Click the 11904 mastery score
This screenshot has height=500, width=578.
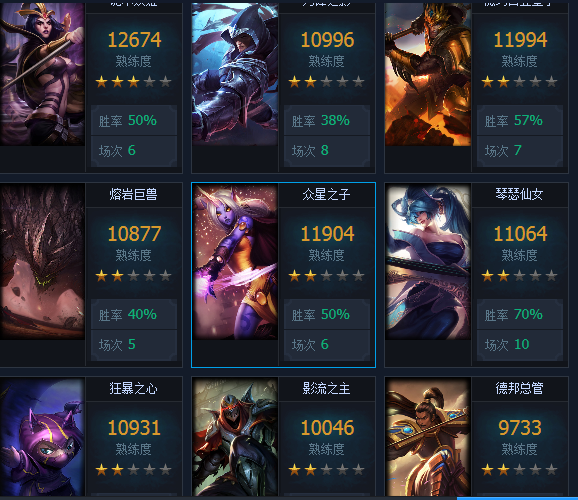point(327,234)
